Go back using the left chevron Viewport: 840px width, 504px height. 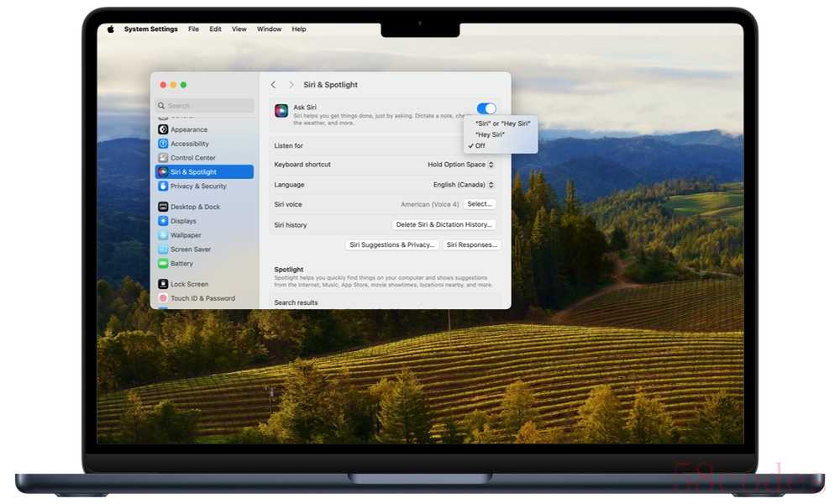pos(274,85)
